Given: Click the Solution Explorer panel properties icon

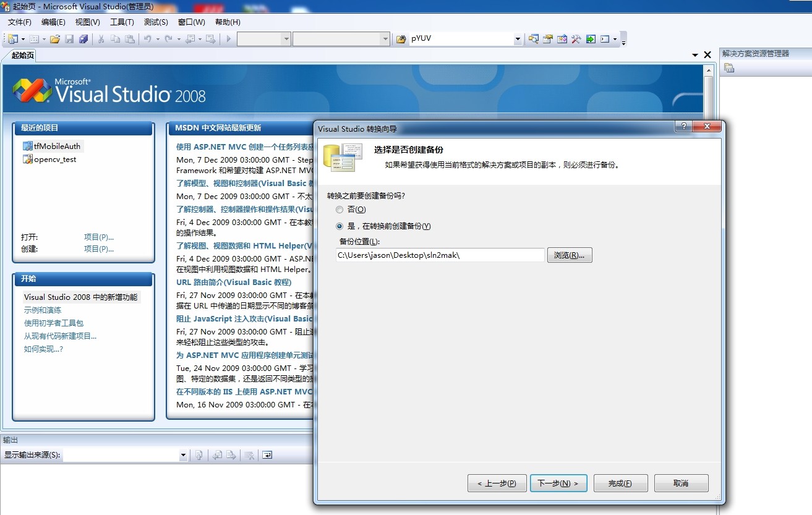Looking at the screenshot, I should coord(729,68).
